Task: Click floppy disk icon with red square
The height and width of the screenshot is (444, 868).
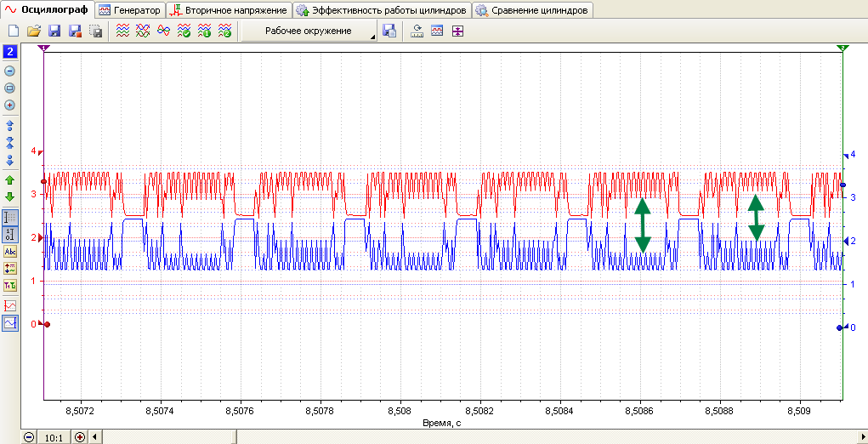Action: (x=75, y=31)
